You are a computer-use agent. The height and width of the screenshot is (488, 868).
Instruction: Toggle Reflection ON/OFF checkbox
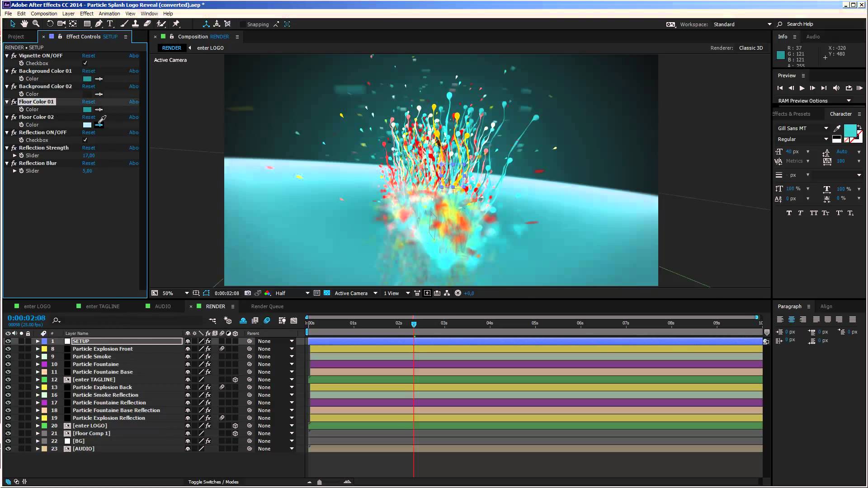(85, 140)
